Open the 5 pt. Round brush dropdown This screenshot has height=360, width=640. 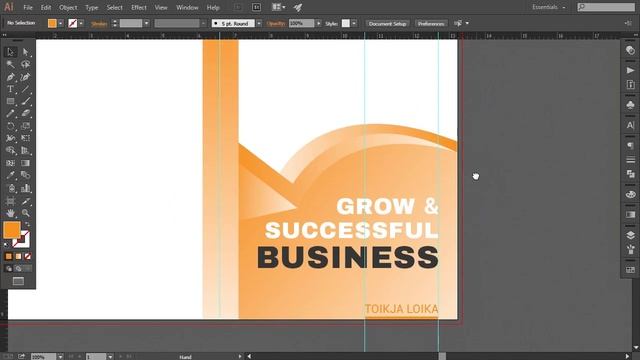click(x=259, y=24)
